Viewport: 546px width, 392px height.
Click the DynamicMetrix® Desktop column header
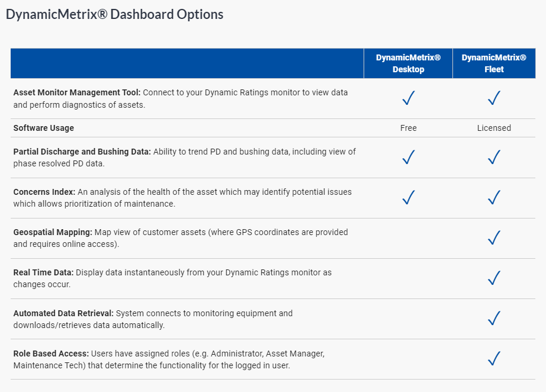click(408, 63)
